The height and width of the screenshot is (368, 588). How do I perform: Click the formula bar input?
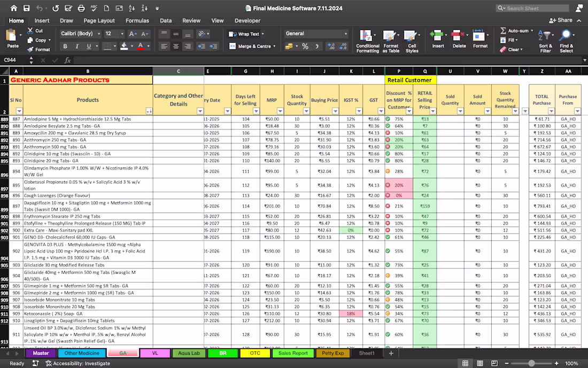pyautogui.click(x=326, y=60)
